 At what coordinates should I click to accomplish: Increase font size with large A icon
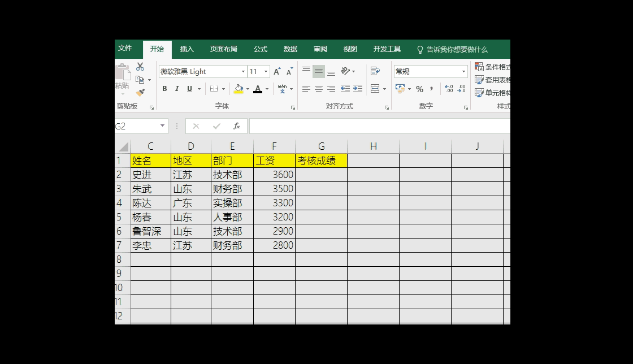pos(277,71)
